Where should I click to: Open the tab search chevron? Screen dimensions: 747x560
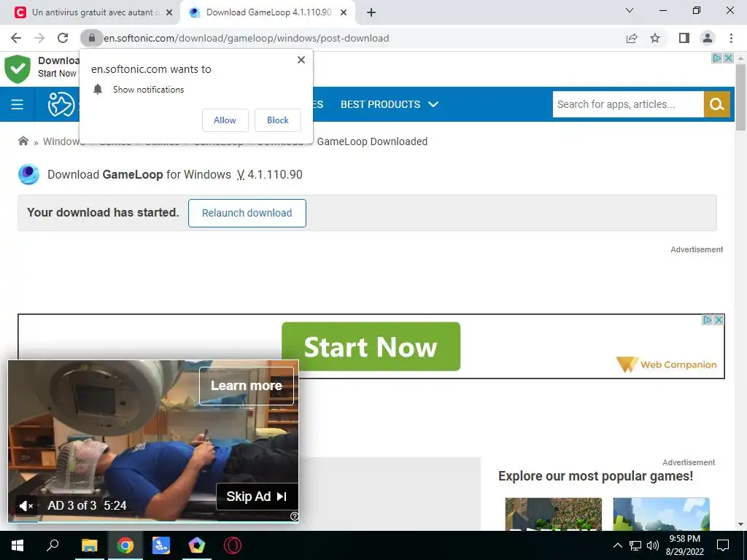[x=630, y=10]
